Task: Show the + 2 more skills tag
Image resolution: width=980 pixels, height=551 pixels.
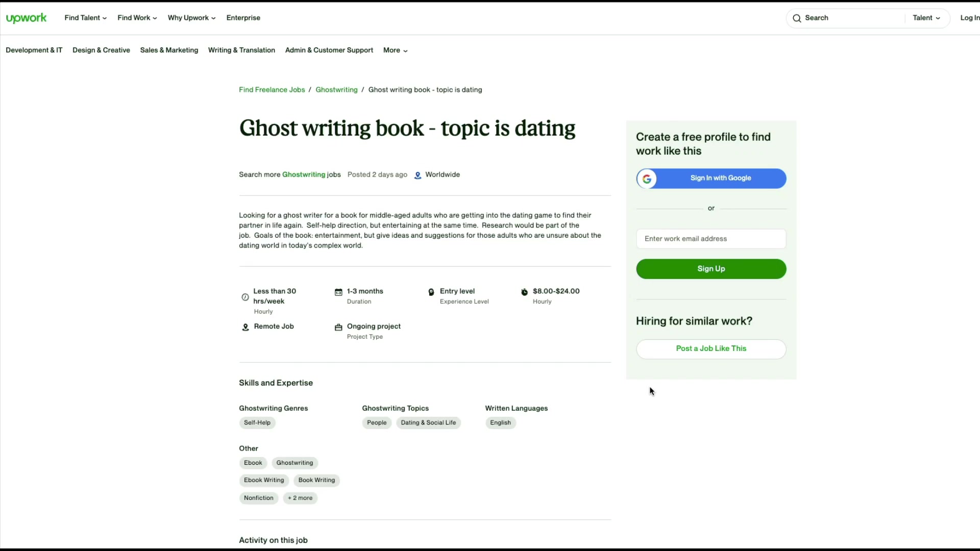Action: [x=300, y=498]
